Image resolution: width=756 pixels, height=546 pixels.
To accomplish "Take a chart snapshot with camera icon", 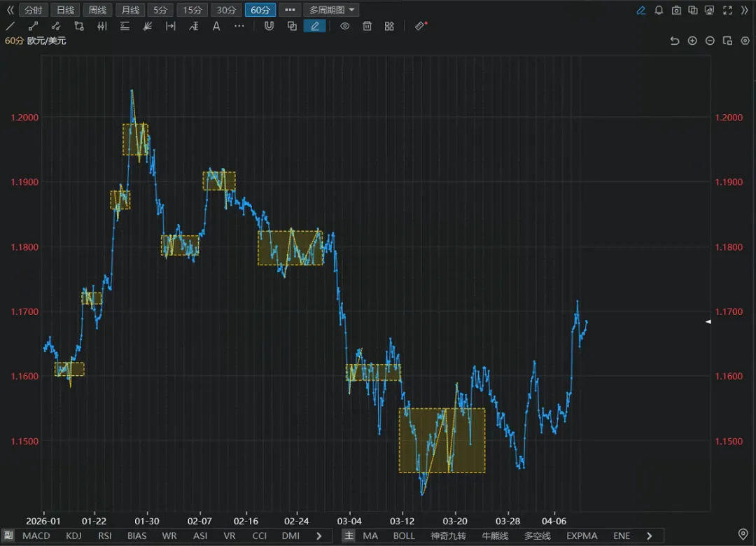I will point(676,10).
